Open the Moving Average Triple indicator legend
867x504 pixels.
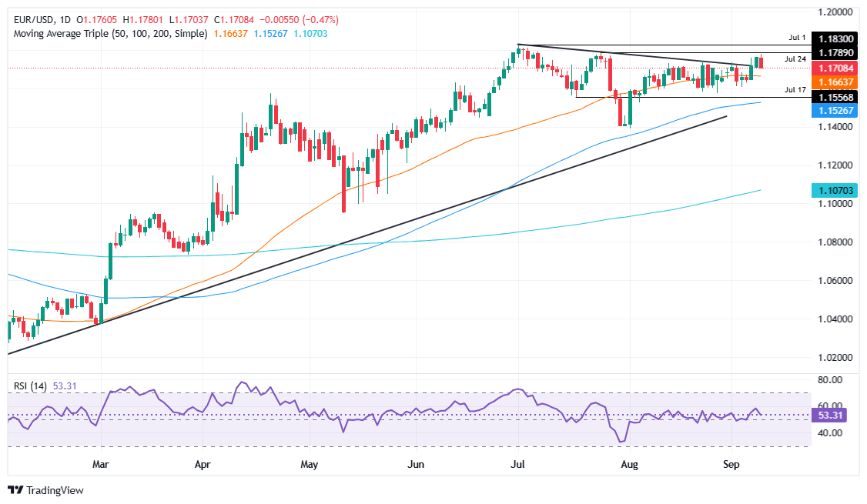111,34
